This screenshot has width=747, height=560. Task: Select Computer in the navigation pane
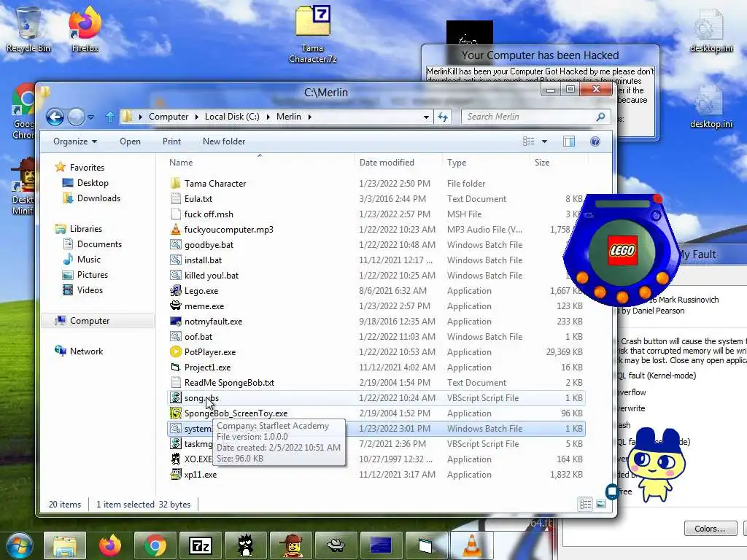pyautogui.click(x=90, y=321)
